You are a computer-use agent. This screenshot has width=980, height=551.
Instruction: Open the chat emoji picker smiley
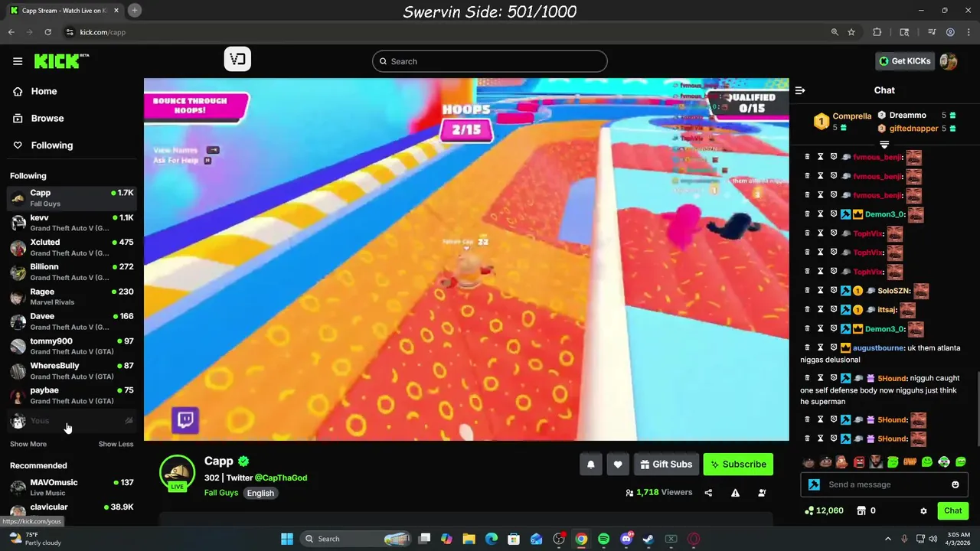click(955, 484)
